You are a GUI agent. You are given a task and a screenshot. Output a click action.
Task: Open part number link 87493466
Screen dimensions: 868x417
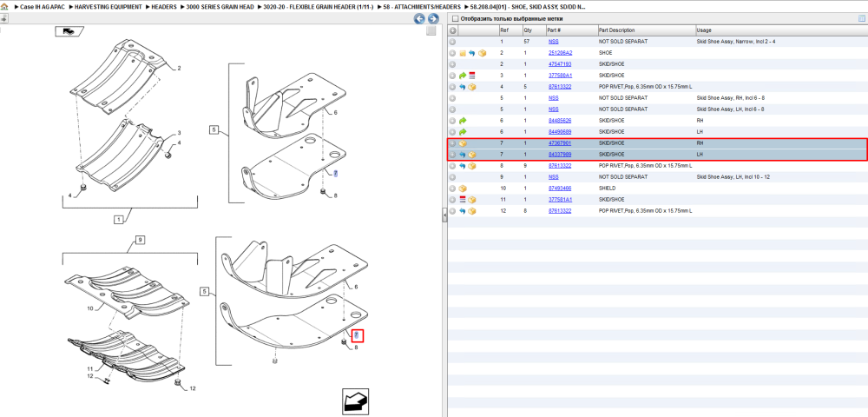tap(560, 189)
